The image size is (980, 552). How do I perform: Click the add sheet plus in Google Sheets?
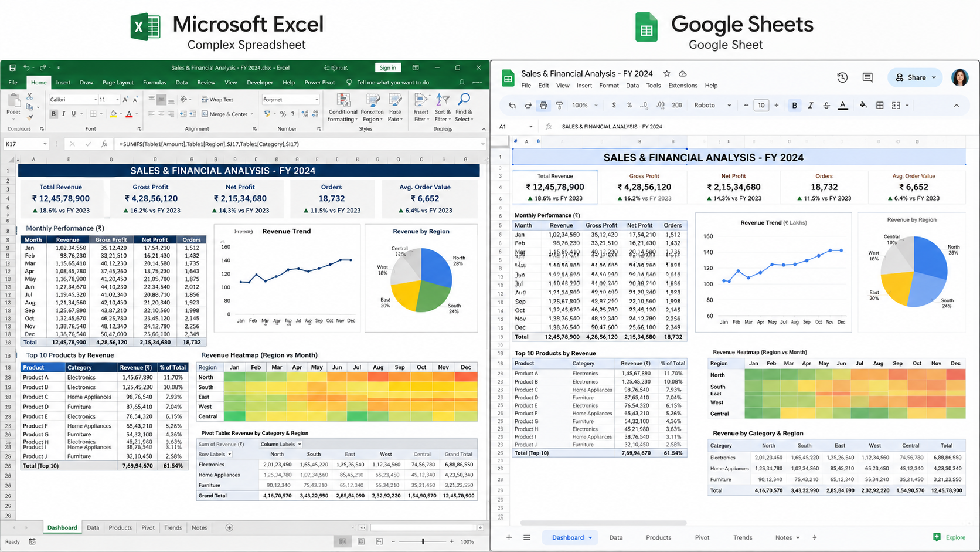509,537
